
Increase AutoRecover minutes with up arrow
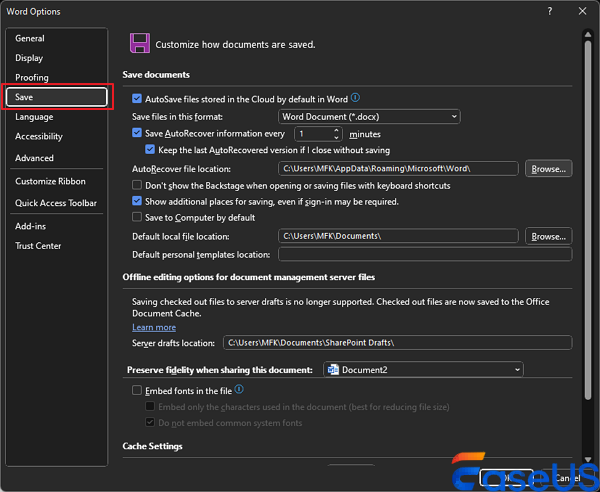[x=337, y=129]
